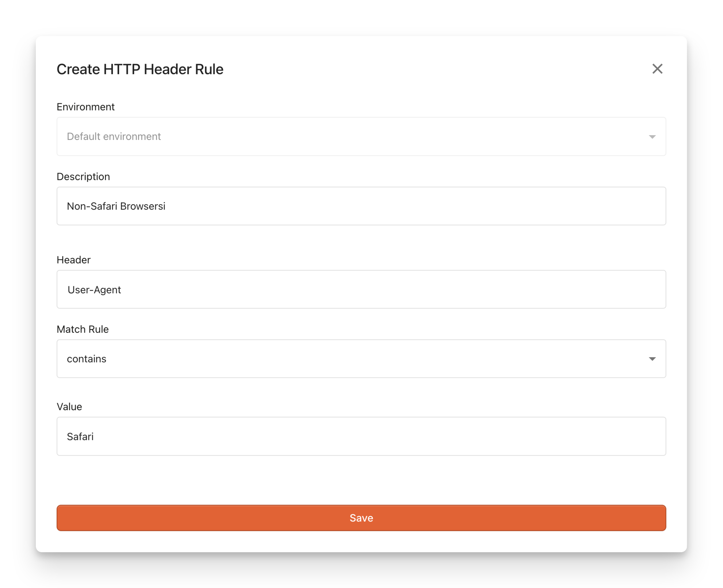
Task: Click the Description label text
Action: tap(83, 176)
